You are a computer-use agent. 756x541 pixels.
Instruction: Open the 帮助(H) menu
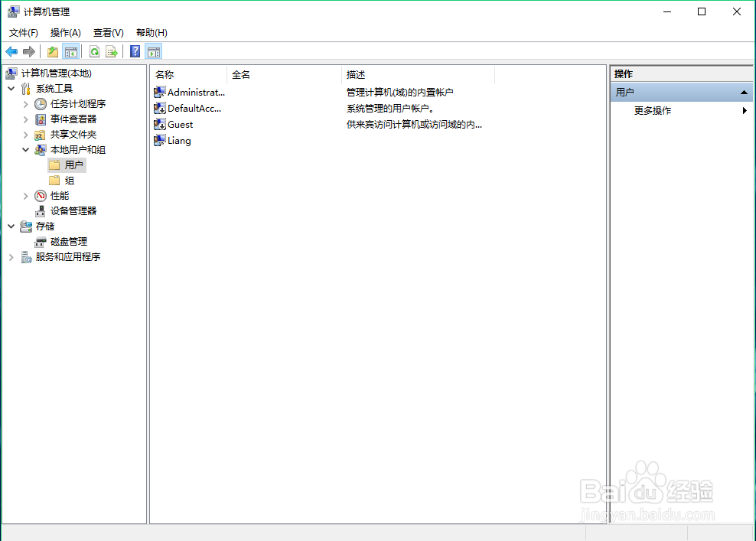[152, 33]
